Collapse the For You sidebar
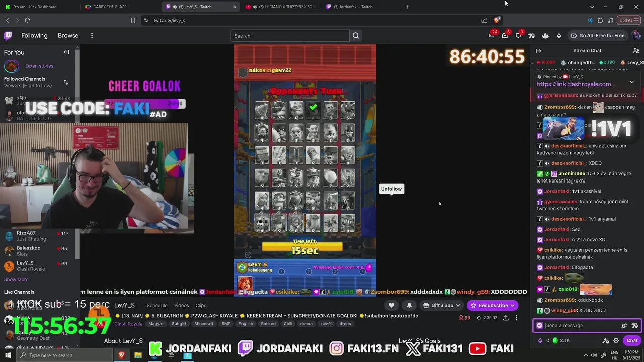The width and height of the screenshot is (644, 362). (66, 52)
